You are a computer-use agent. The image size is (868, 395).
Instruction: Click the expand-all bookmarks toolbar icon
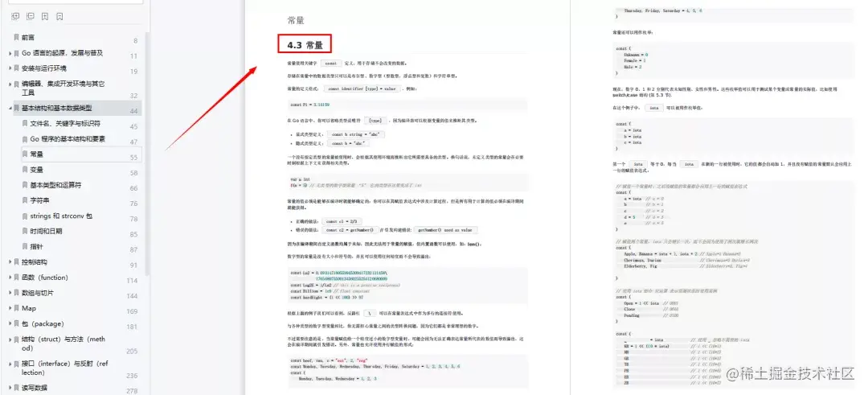(x=15, y=17)
